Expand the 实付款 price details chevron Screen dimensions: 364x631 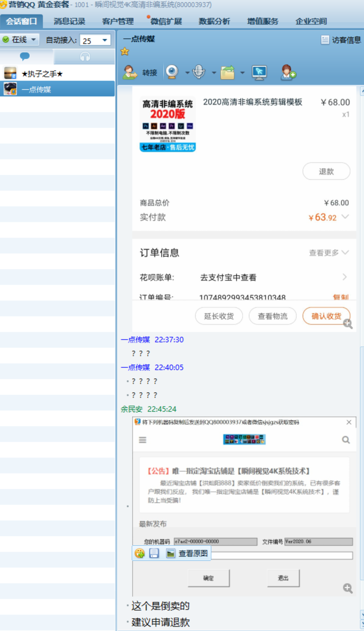345,217
